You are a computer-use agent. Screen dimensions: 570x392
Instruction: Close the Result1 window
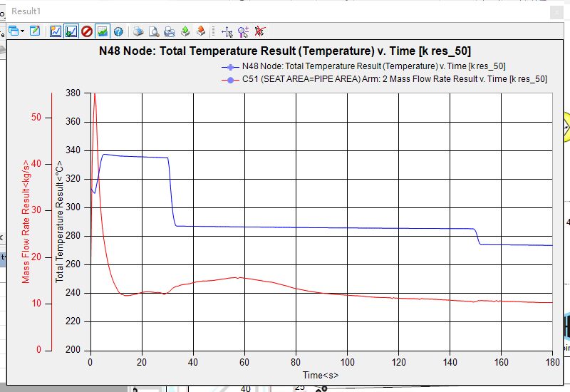(556, 13)
